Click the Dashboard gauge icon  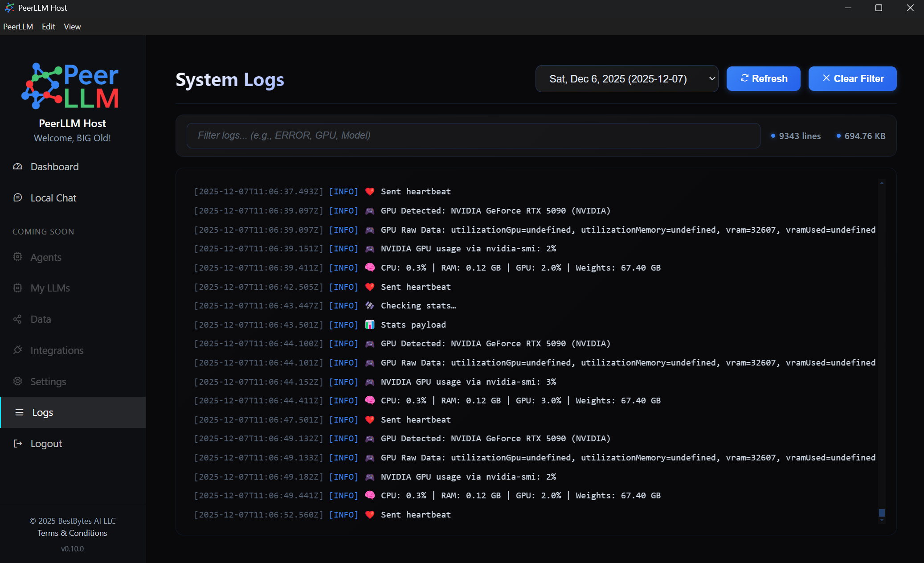click(17, 167)
